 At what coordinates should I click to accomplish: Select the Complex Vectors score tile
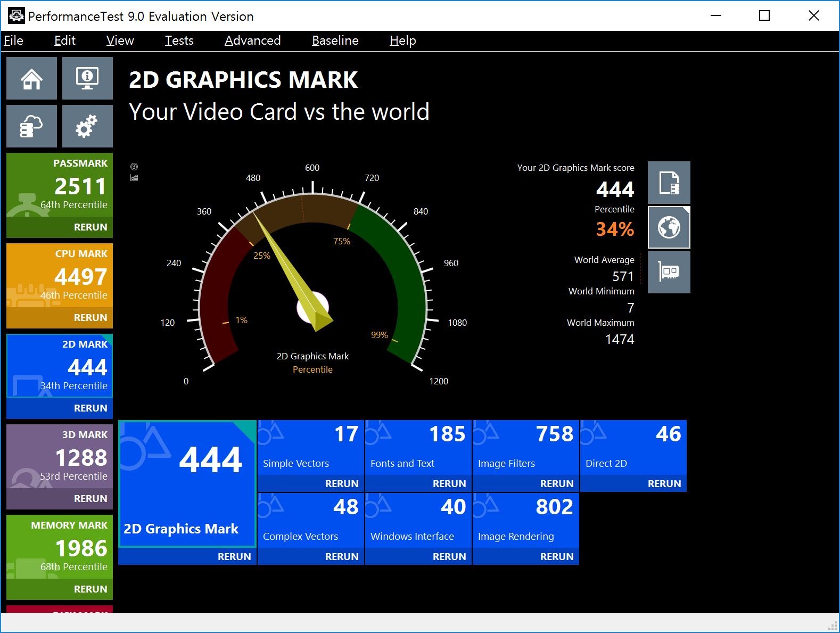[x=311, y=520]
